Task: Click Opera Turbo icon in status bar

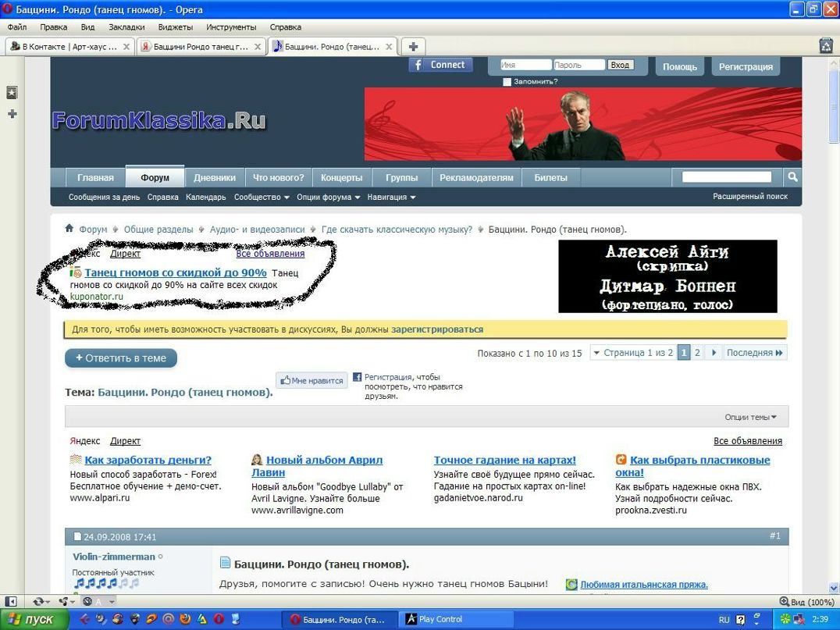Action: (88, 602)
